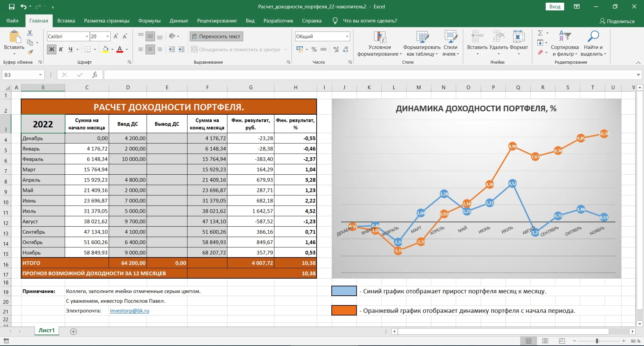Click the Increase Indent icon
Screen dimensions: 644x346
point(181,50)
